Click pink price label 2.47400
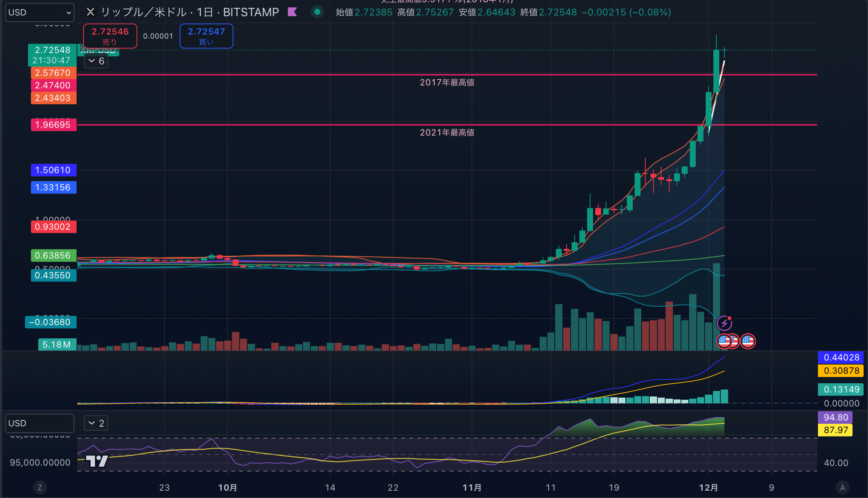Viewport: 868px width, 498px height. click(x=53, y=85)
